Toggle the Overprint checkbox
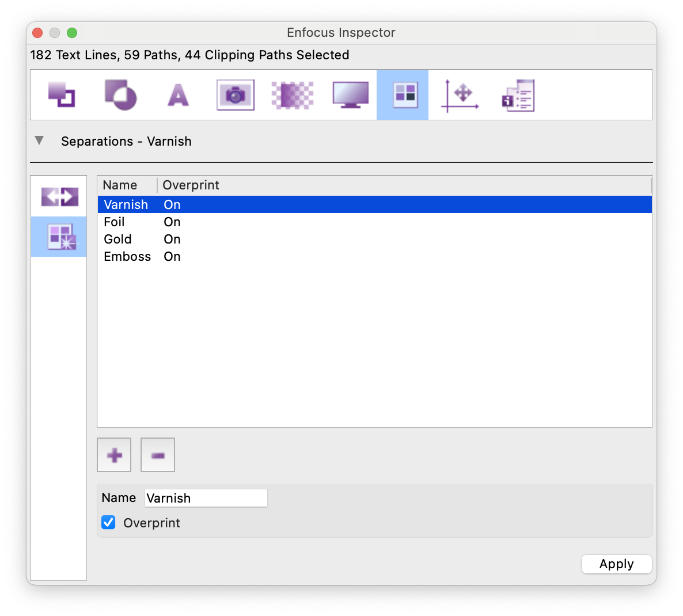The image size is (683, 616). point(108,522)
